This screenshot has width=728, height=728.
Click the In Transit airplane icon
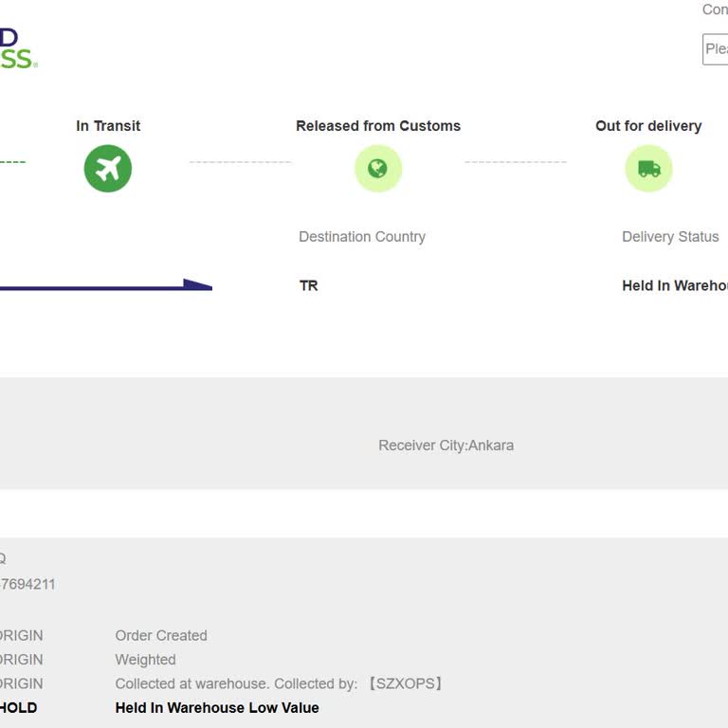[107, 169]
